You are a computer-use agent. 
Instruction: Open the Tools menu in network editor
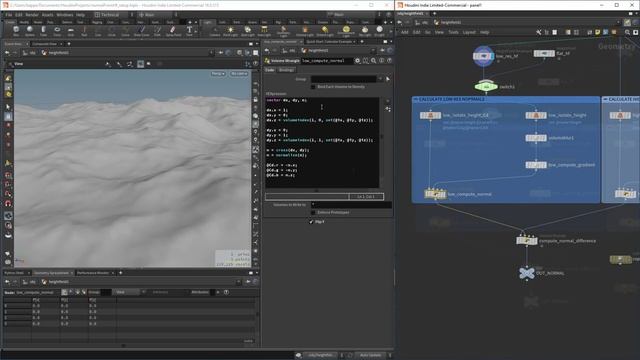coord(453,32)
